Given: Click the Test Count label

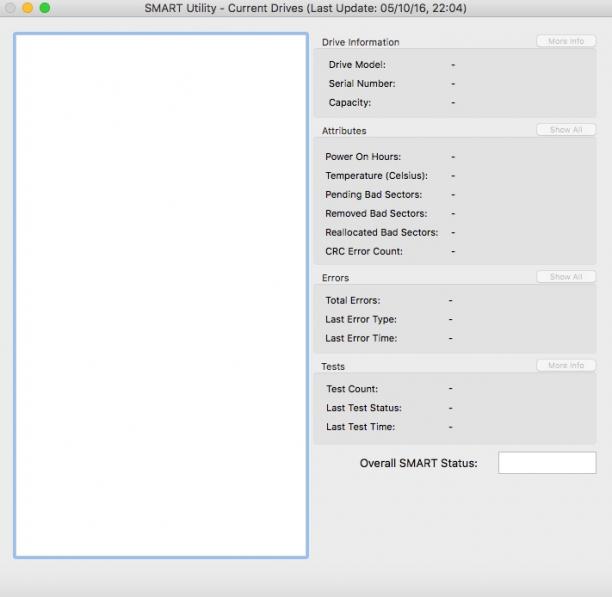Looking at the screenshot, I should [352, 389].
